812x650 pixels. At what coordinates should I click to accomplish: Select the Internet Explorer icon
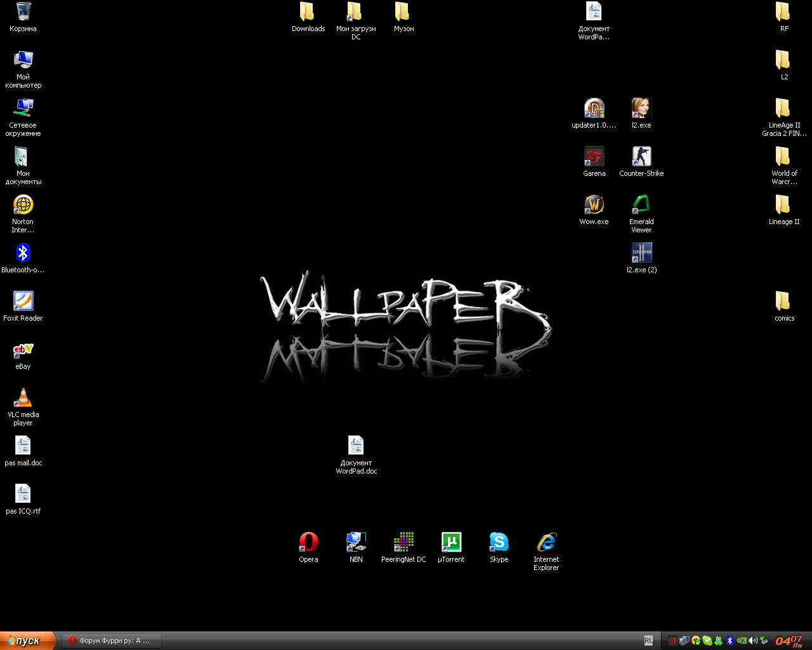coord(546,543)
